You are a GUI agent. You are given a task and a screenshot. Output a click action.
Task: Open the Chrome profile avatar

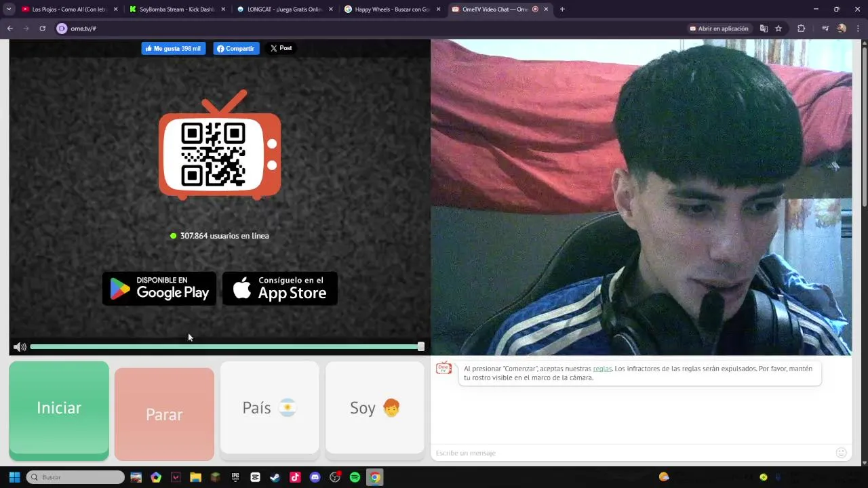(x=842, y=28)
